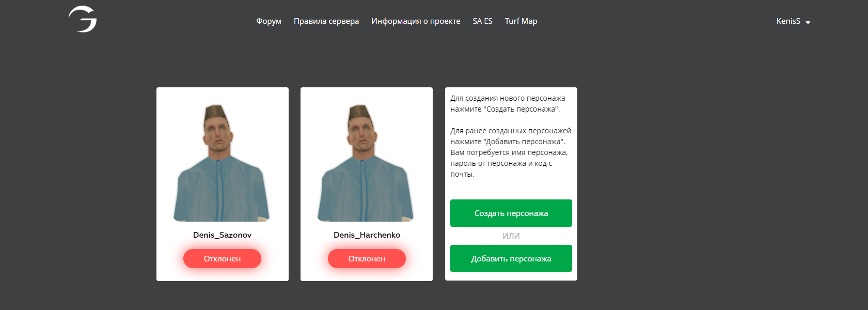Click Отклонен under Denis_Harchenko
This screenshot has width=868, height=310.
click(367, 258)
